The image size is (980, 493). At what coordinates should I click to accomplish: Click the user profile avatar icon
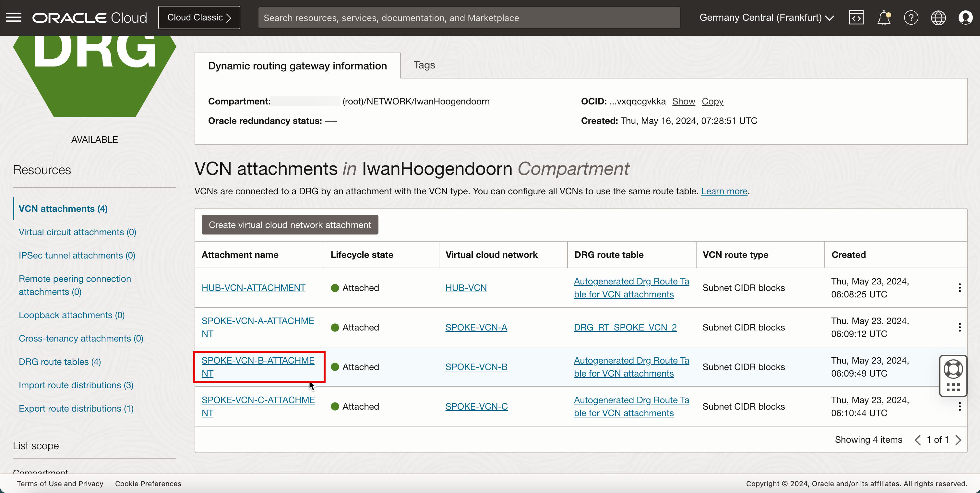pyautogui.click(x=965, y=18)
